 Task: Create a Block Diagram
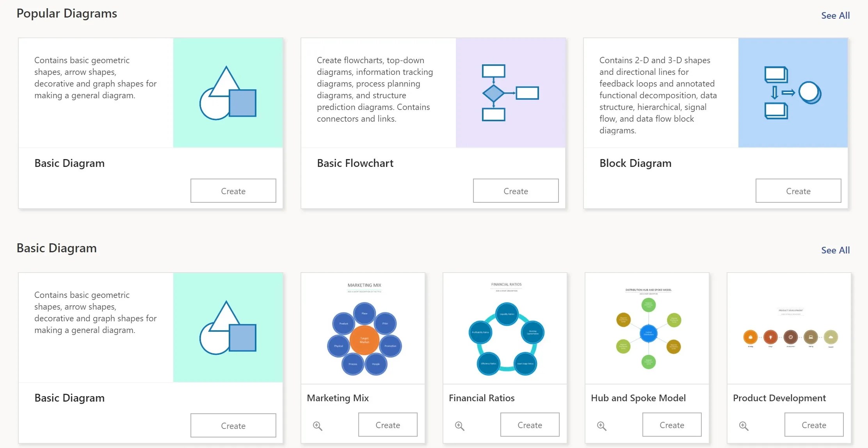[798, 191]
